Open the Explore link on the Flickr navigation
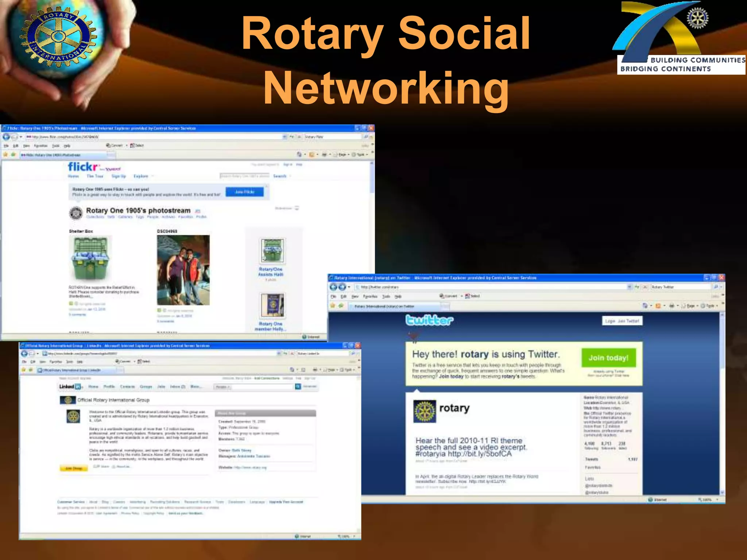The height and width of the screenshot is (560, 747). tap(141, 176)
